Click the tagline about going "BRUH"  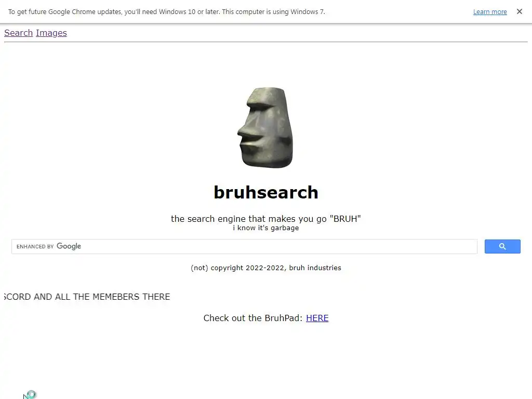click(266, 219)
